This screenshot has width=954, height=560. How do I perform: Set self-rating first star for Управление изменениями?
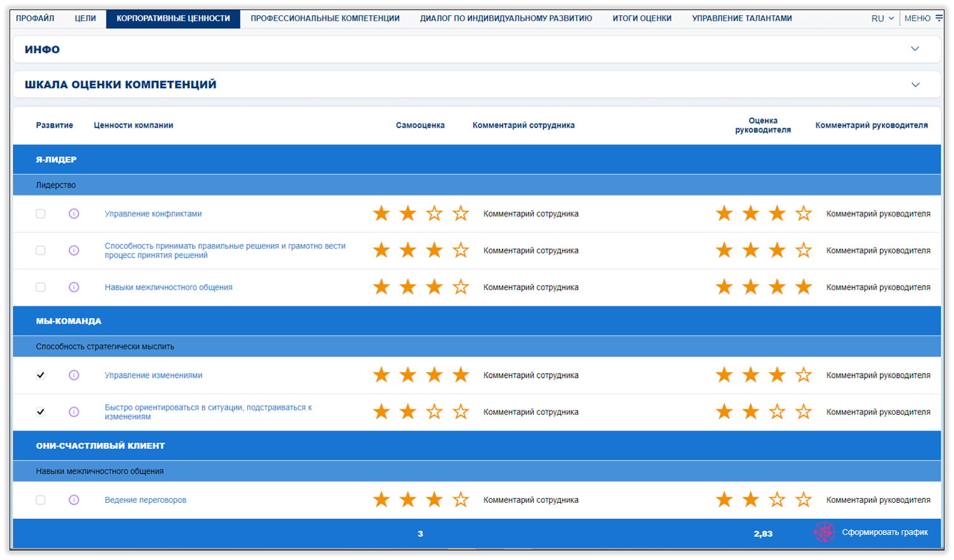tap(381, 375)
